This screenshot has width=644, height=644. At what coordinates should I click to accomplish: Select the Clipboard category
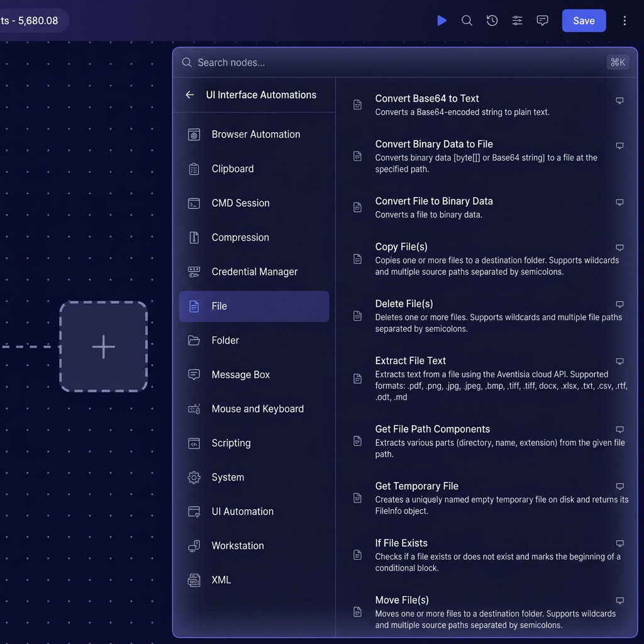(254, 169)
